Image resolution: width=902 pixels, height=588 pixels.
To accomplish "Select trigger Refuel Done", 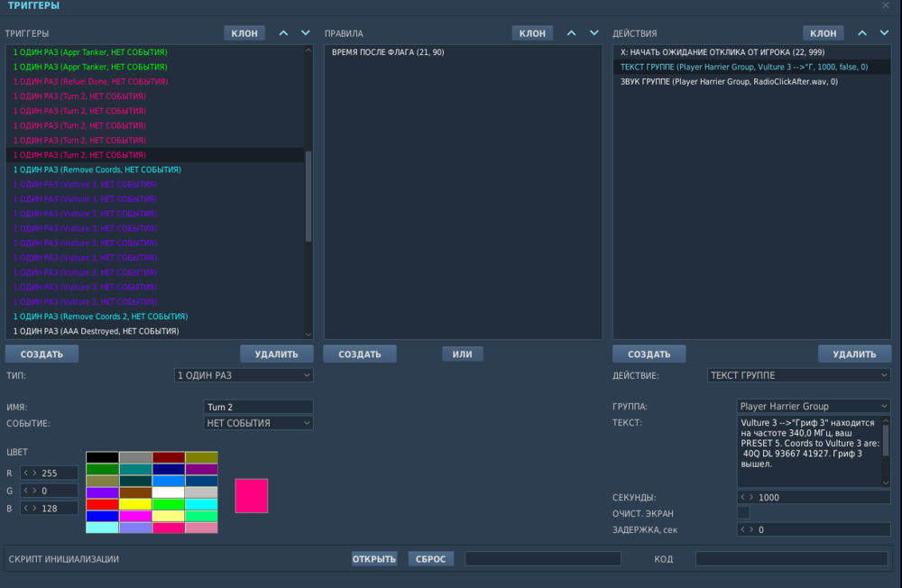I will (x=155, y=82).
